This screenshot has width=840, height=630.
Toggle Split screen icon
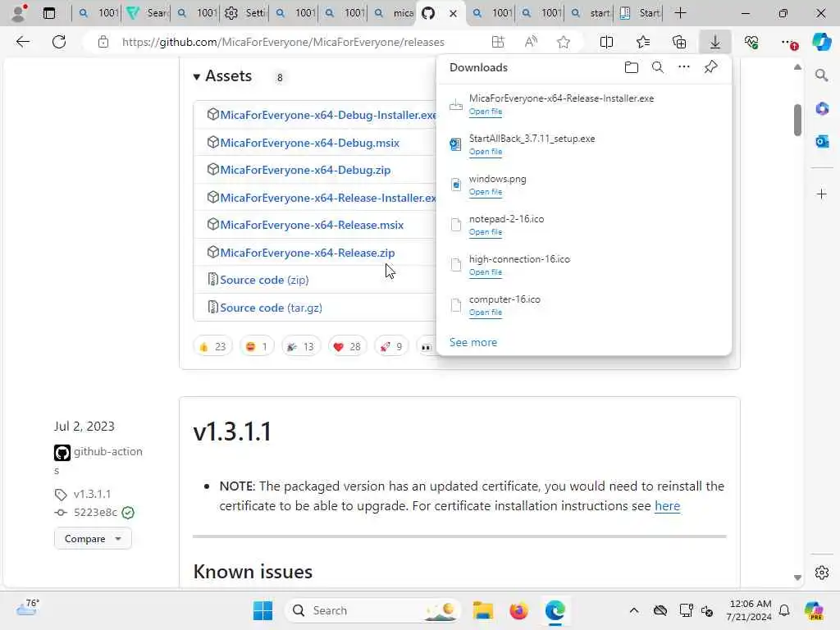(606, 42)
